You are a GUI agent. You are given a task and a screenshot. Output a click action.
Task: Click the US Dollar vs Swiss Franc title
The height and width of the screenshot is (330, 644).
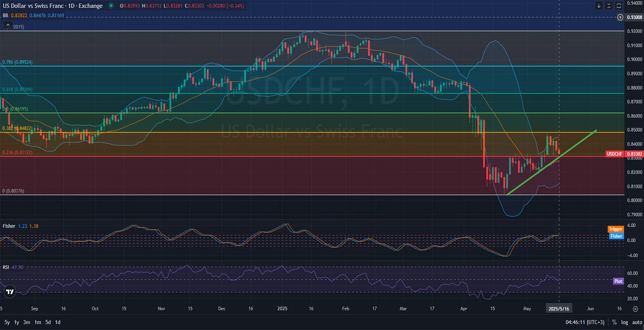52,6
